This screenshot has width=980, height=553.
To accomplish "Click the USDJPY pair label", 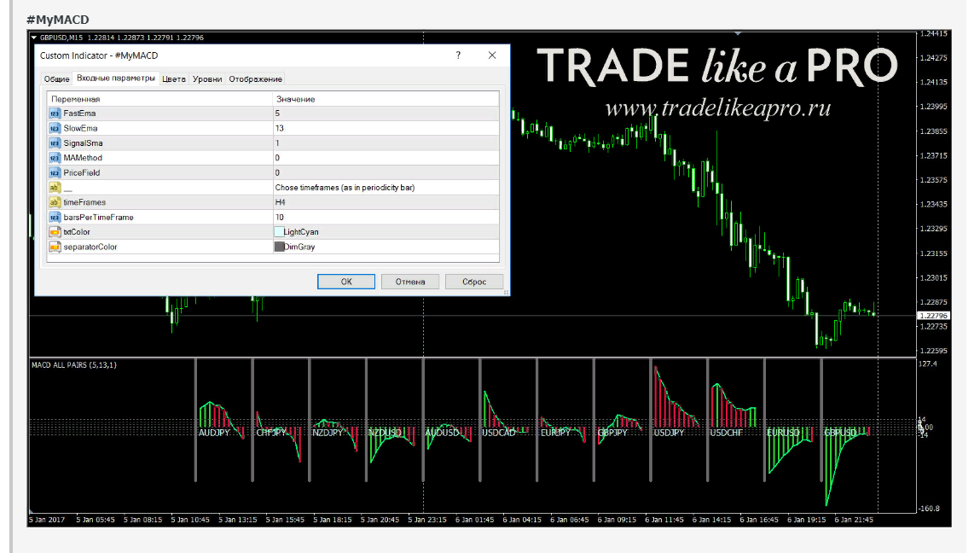I will point(669,433).
